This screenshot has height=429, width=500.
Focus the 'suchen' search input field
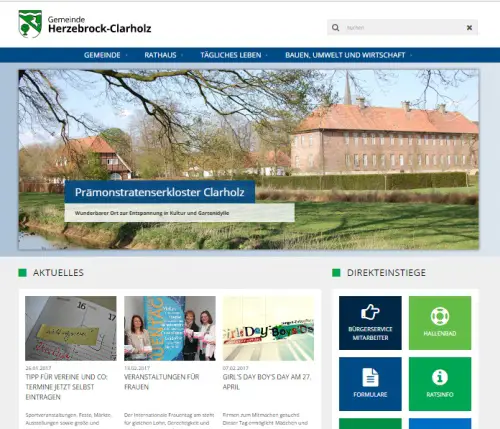pyautogui.click(x=403, y=27)
